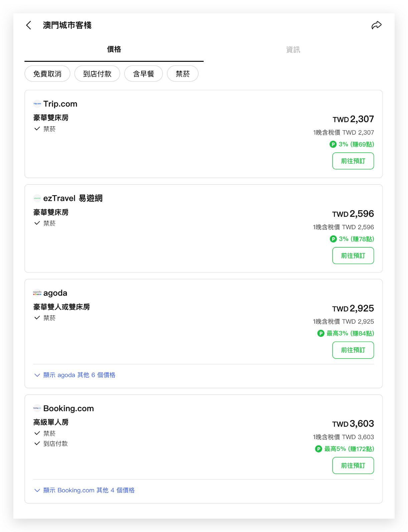The image size is (408, 532).
Task: Tap the Booking.com logo icon
Action: [37, 408]
